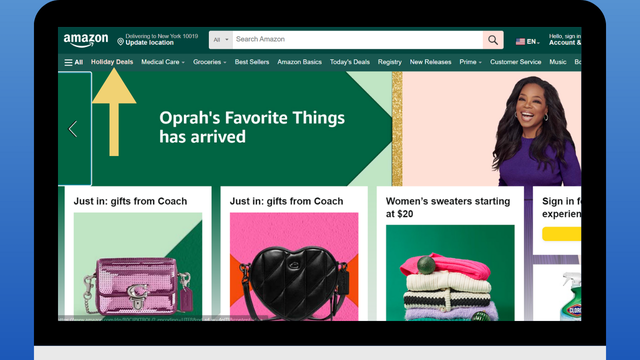Click the location pin icon

pos(120,42)
